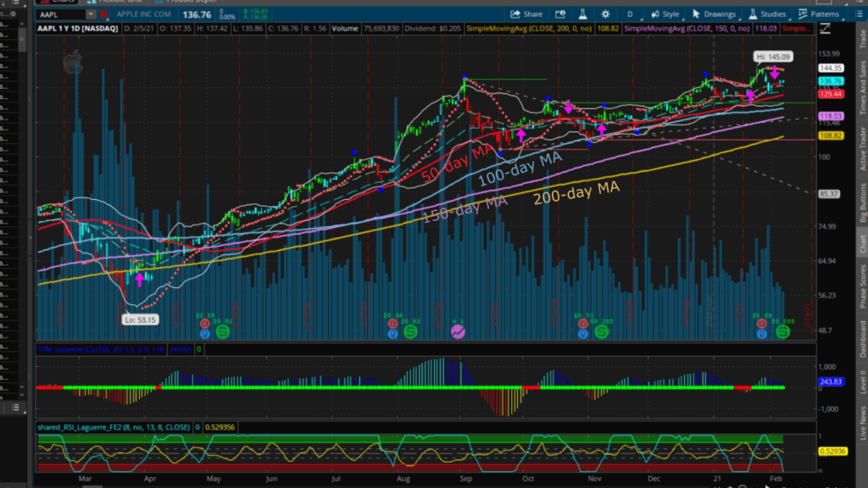This screenshot has width=868, height=488.
Task: Click the drawing tool icon above price axis
Action: click(x=825, y=29)
